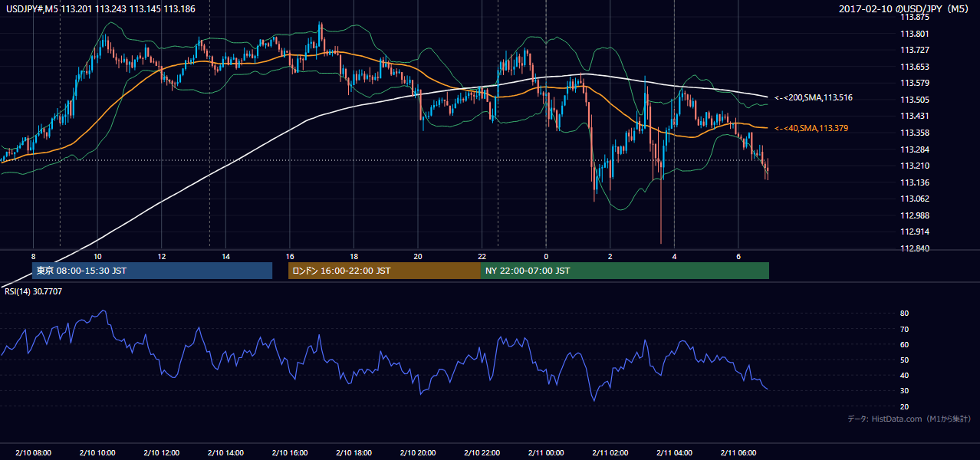The width and height of the screenshot is (980, 460).
Task: Click hour tick 18 under price chart
Action: point(354,255)
